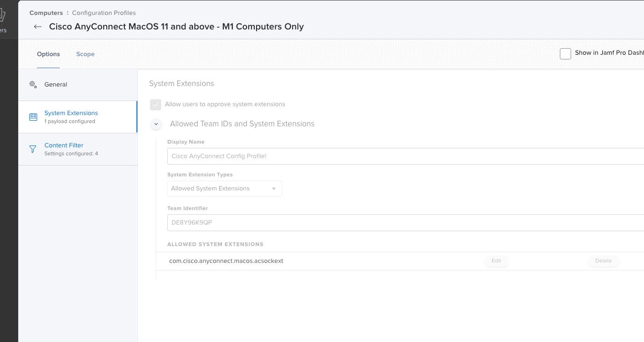Image resolution: width=644 pixels, height=342 pixels.
Task: Click the profile title Cisco AnyConnect MacOS 11
Action: pos(177,27)
